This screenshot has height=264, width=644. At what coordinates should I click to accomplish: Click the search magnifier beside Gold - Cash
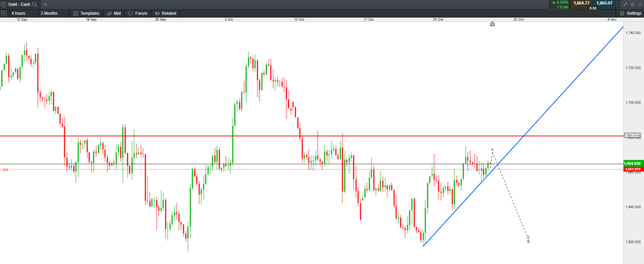click(34, 4)
